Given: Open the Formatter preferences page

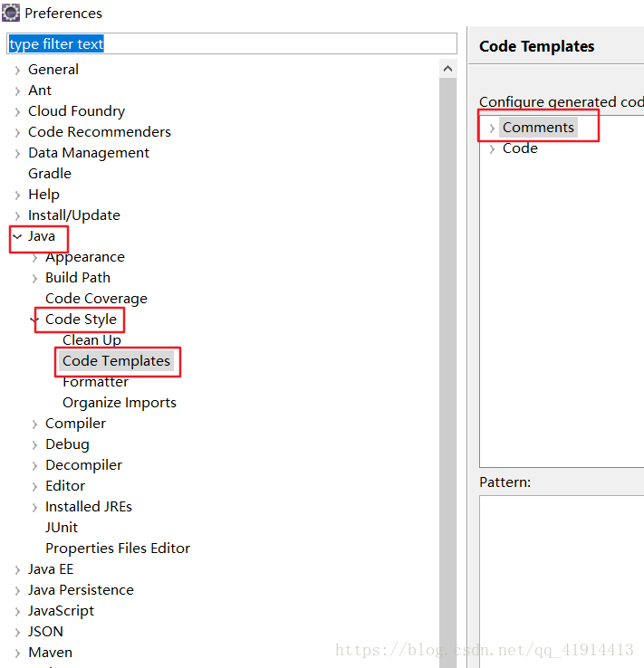Looking at the screenshot, I should coord(95,382).
